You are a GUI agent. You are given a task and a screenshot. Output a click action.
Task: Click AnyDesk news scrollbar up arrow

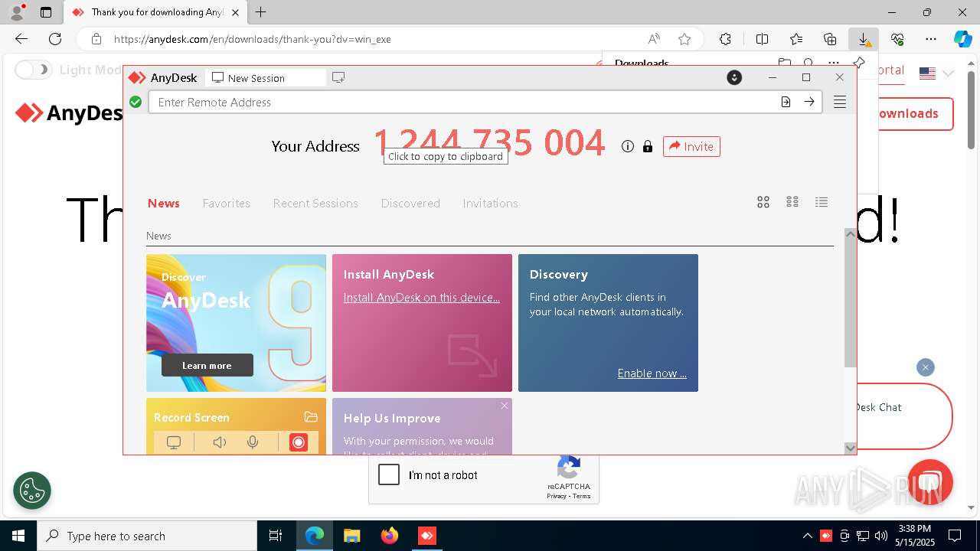tap(850, 234)
